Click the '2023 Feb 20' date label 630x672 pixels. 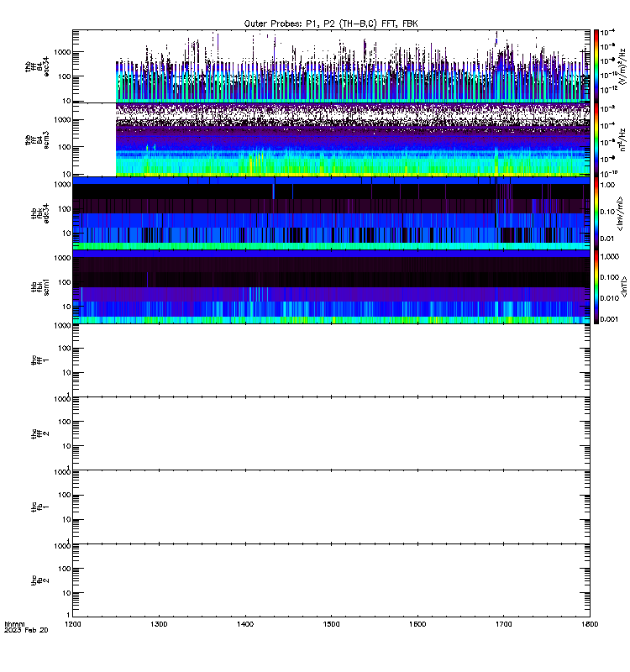click(x=26, y=631)
